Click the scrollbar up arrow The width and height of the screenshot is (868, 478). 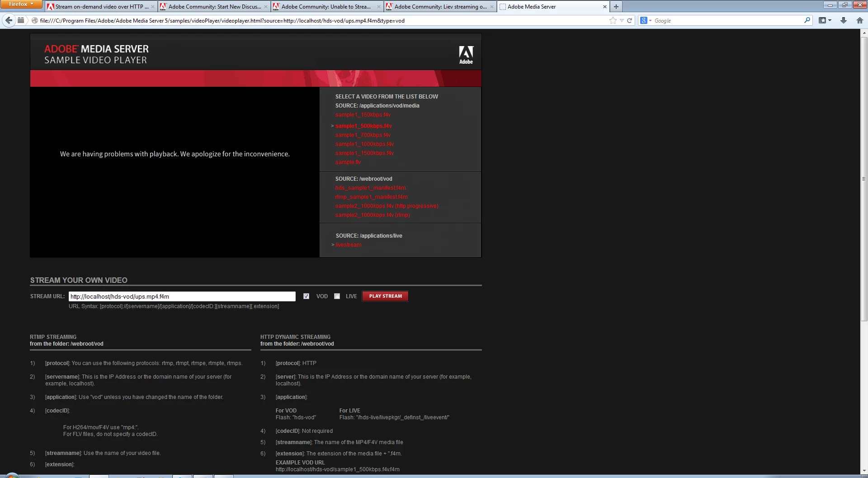pyautogui.click(x=864, y=33)
